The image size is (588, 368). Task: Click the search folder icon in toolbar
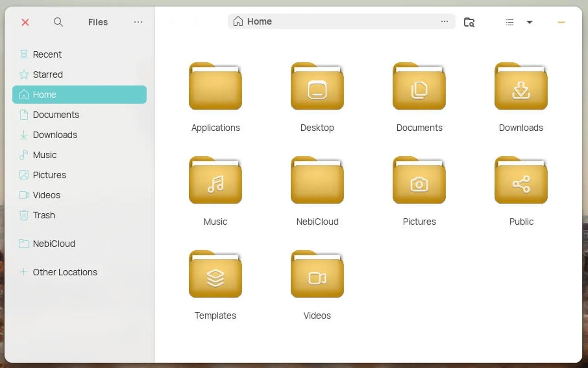[469, 22]
